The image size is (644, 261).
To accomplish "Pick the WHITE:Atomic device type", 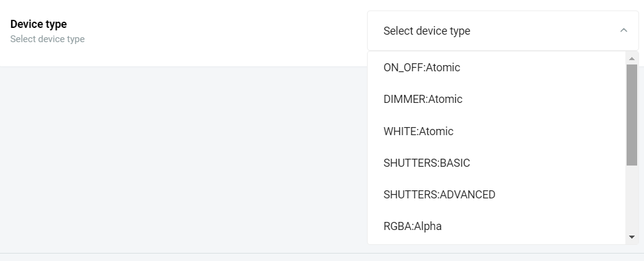I will tap(419, 131).
